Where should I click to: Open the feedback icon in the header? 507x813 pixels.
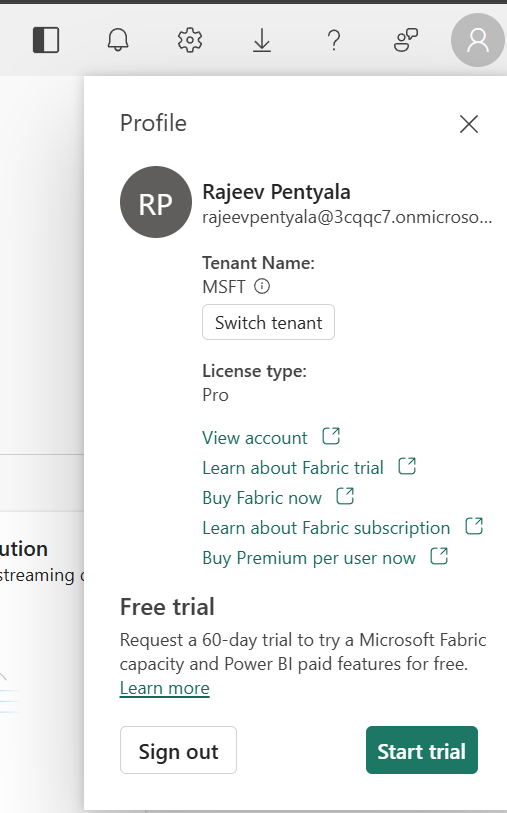coord(406,40)
